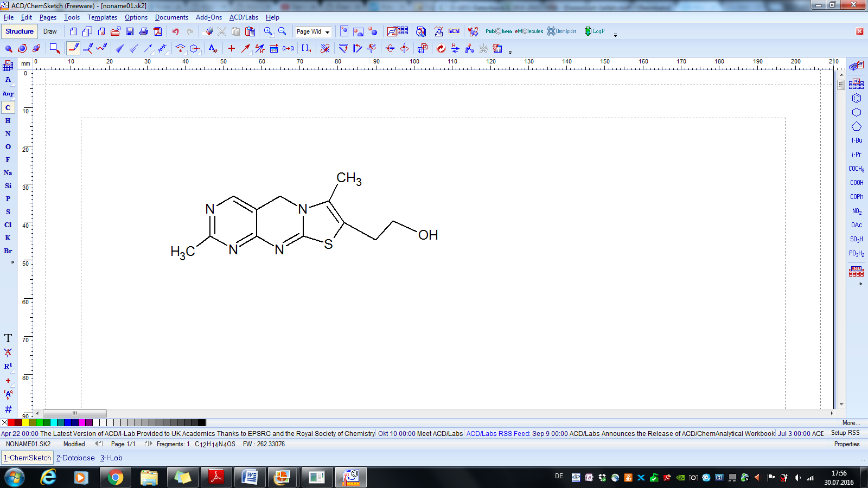Open PubChem search
Viewport: 868px width, 488px height.
(499, 31)
